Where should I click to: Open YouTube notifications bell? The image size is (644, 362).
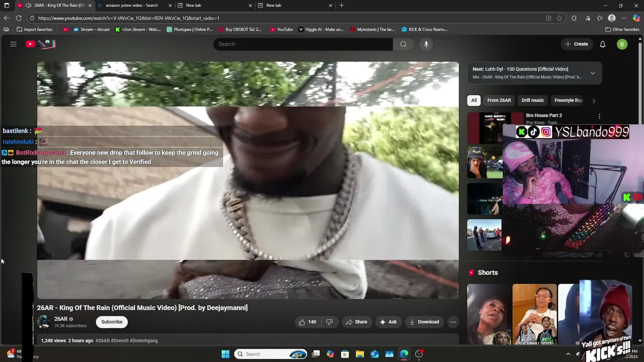coord(602,44)
